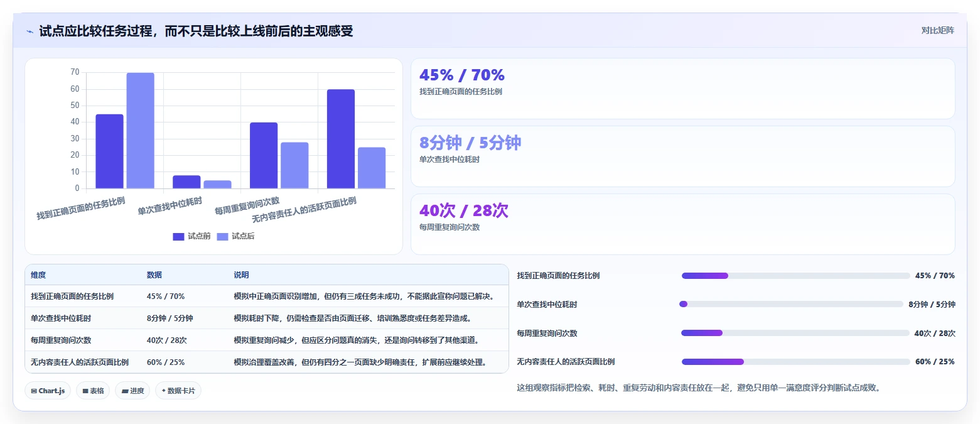
Task: Click the chart x-axis label 单次查找中位耗时
Action: (x=170, y=205)
